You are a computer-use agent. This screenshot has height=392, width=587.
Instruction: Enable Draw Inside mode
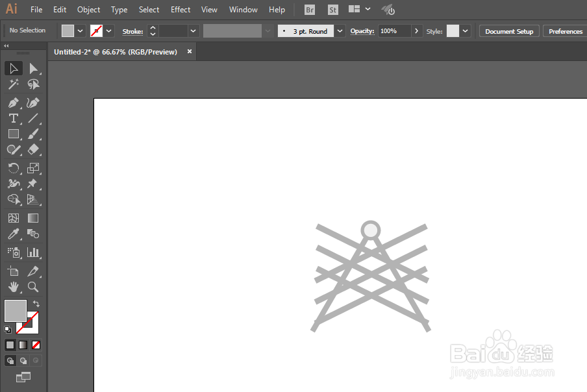(36, 361)
